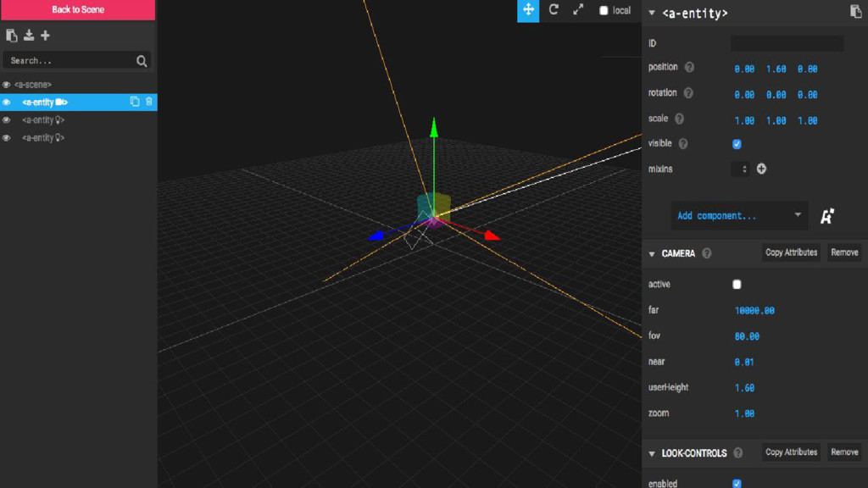Select the translate (move) transform tool

pos(528,10)
